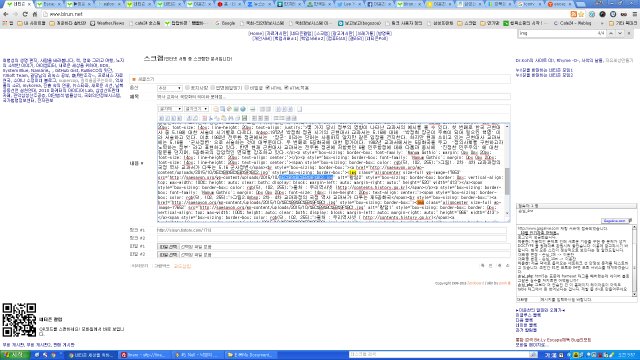
Task: Enable the first unchecked option checkbox
Action: [187, 88]
